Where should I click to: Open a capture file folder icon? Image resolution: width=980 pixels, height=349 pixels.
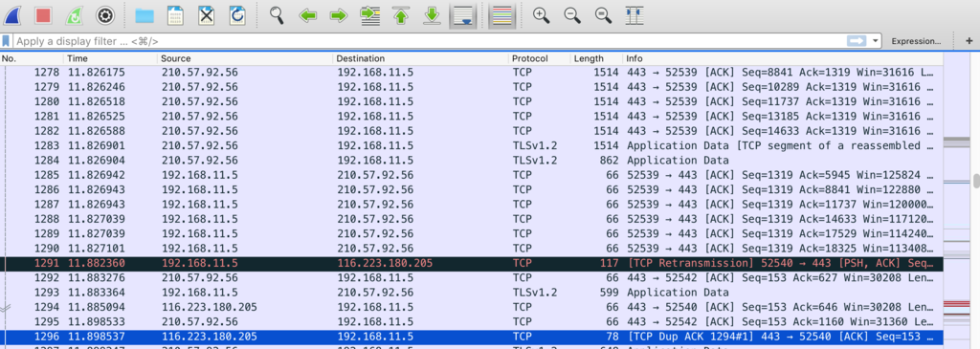click(x=145, y=15)
